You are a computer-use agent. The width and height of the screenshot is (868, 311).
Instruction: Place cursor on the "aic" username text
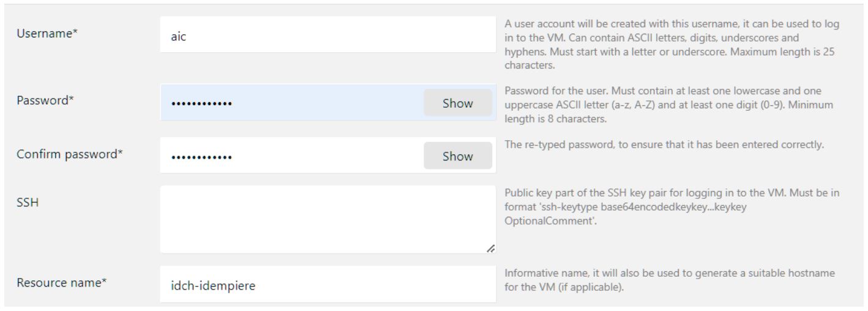[179, 36]
